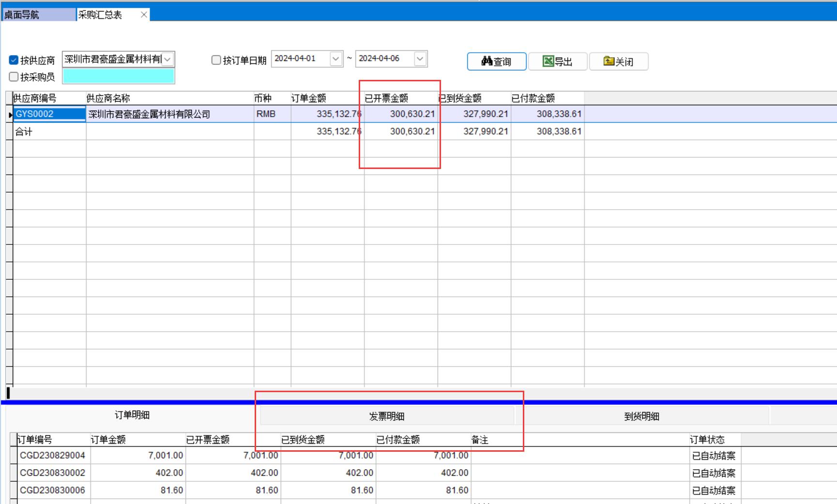
Task: Enable the 按采购员 checkbox
Action: tap(14, 76)
